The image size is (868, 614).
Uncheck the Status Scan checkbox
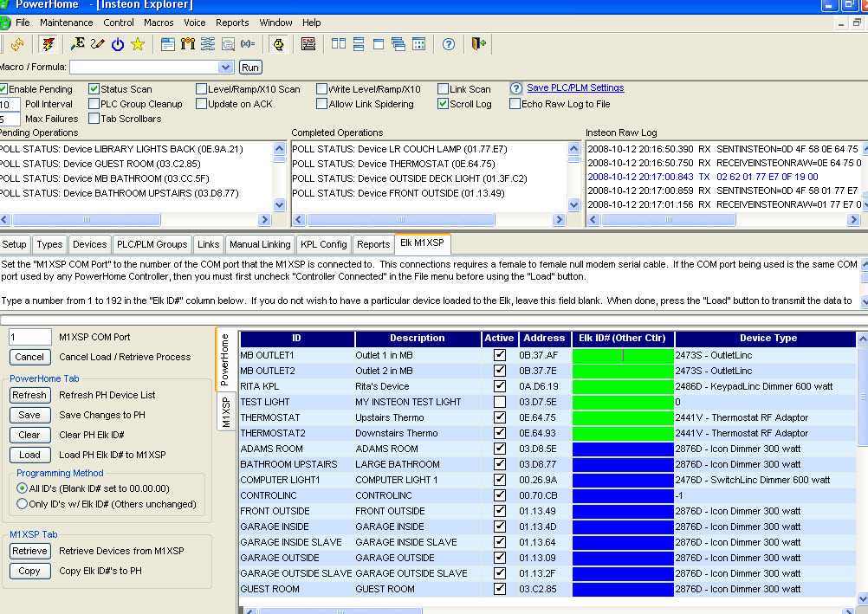pyautogui.click(x=94, y=89)
